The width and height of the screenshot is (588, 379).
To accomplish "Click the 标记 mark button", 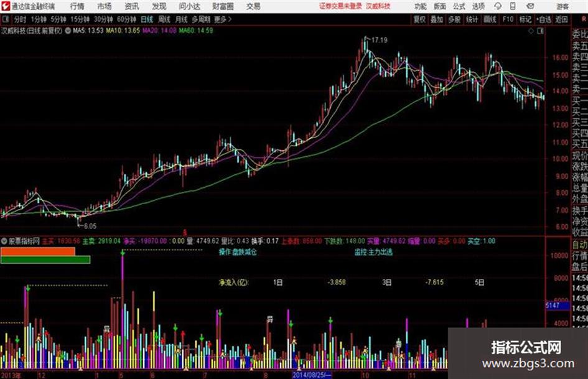I will pos(525,19).
